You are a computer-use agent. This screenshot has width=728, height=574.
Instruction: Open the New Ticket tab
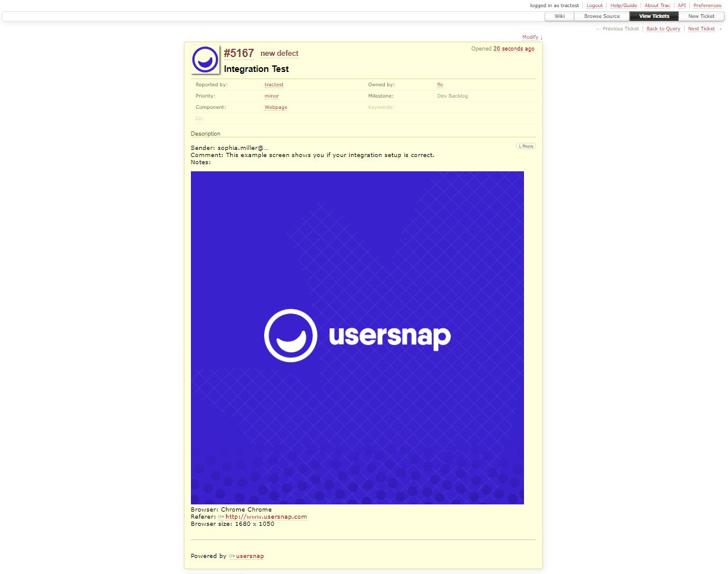pyautogui.click(x=701, y=16)
